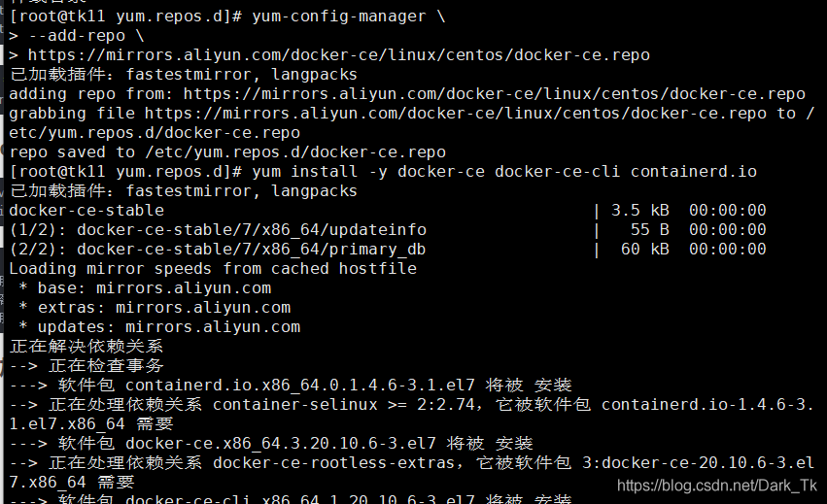Screen dimensions: 827x504
Task: Click the docker-ce.repo URL in the add-repo command
Action: pyautogui.click(x=338, y=55)
